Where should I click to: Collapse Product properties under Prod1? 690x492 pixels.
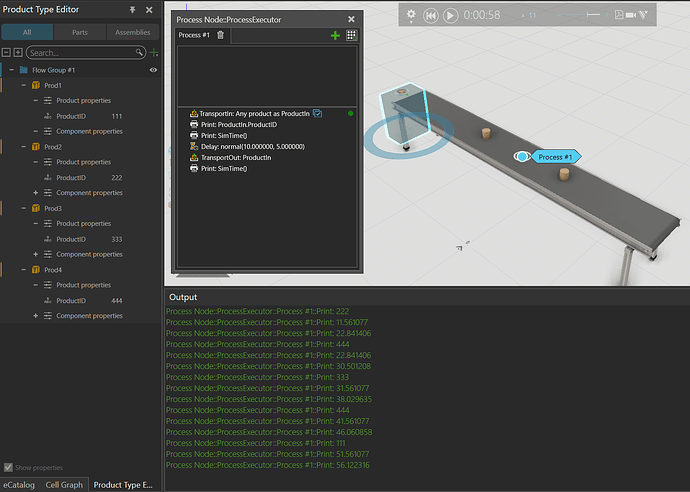point(36,101)
